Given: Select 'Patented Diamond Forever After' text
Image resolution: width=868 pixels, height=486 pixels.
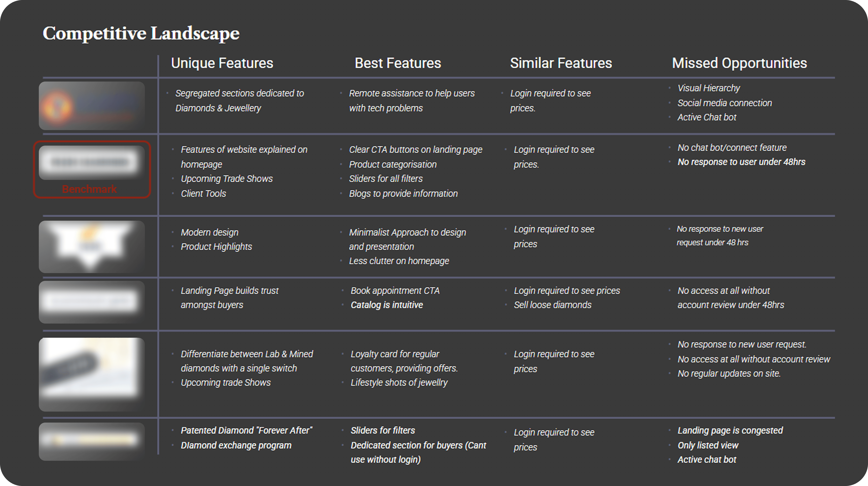Looking at the screenshot, I should click(x=247, y=430).
